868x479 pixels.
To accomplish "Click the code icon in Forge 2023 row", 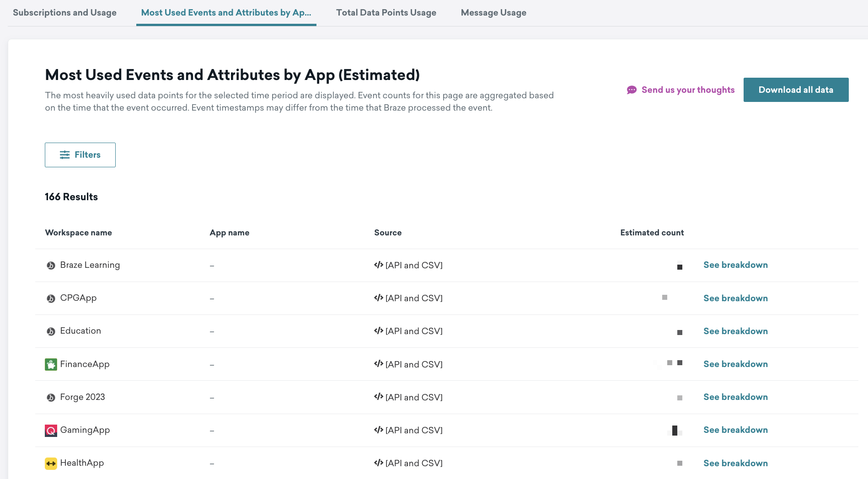I will click(379, 397).
